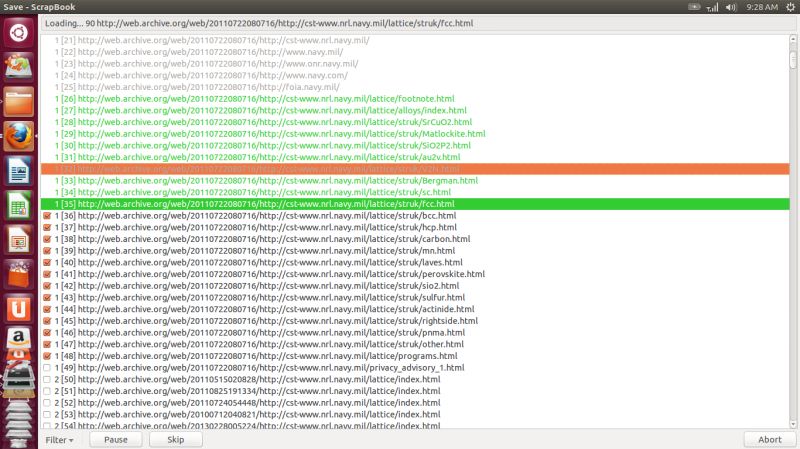The image size is (800, 449).
Task: Open the system gear menu in the top panel
Action: [x=790, y=7]
